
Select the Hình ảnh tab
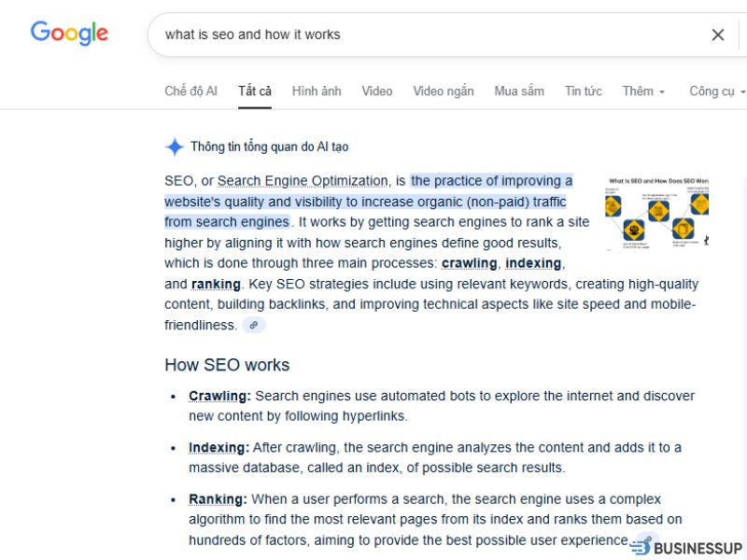tap(317, 91)
